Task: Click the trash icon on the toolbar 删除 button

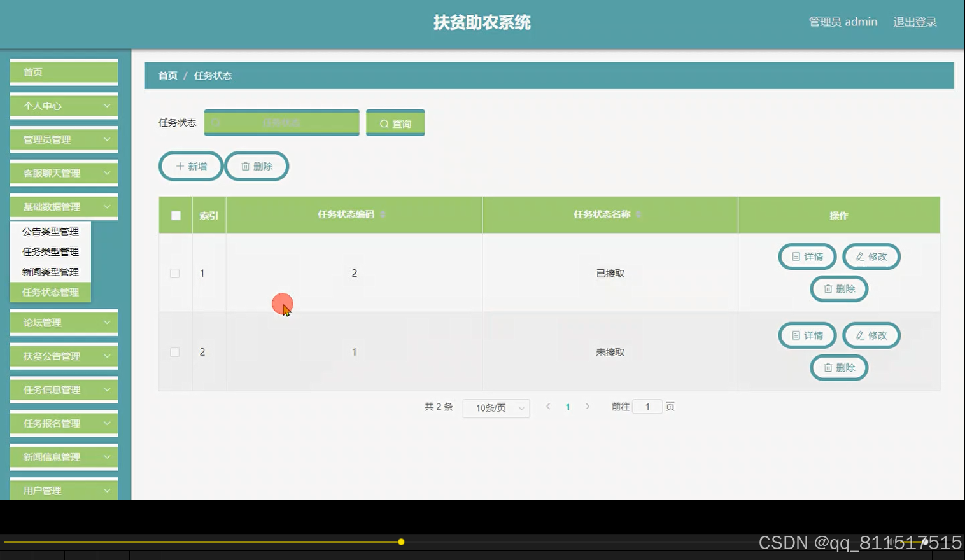Action: coord(246,166)
